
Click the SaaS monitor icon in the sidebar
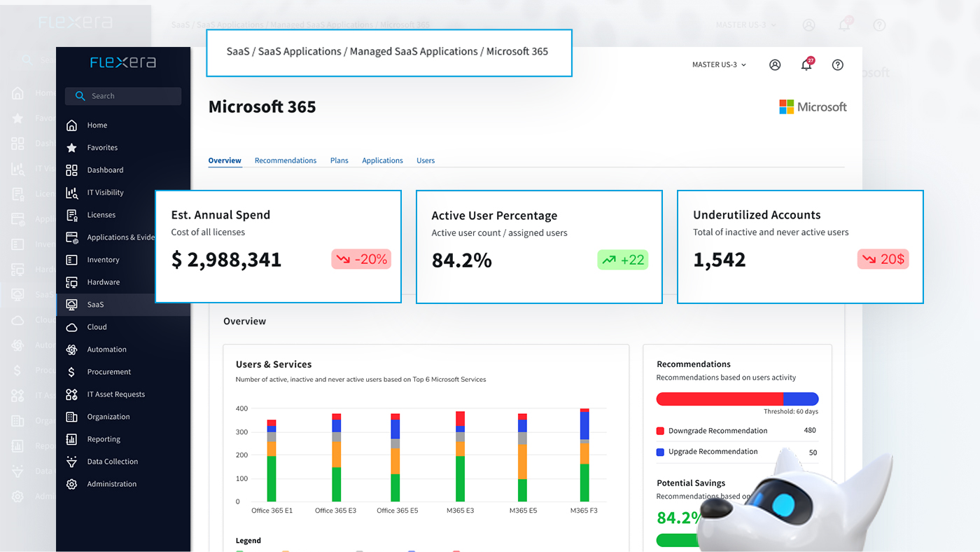[x=71, y=305]
